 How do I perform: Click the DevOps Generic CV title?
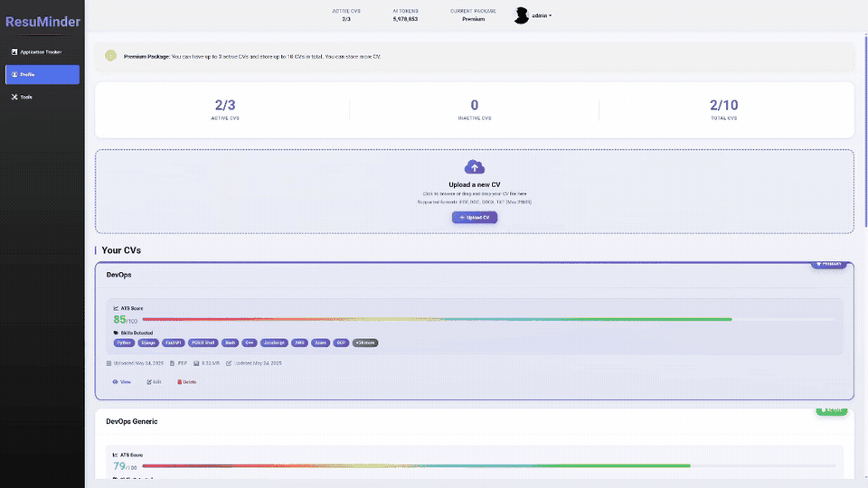[x=132, y=422]
